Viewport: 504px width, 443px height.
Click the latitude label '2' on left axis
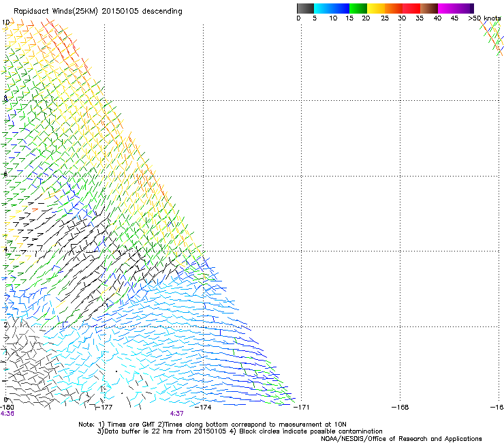pos(5,325)
